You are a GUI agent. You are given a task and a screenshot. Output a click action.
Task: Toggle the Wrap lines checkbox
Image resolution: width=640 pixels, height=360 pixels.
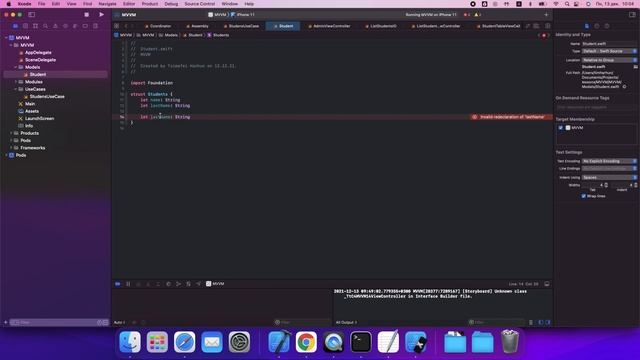584,196
